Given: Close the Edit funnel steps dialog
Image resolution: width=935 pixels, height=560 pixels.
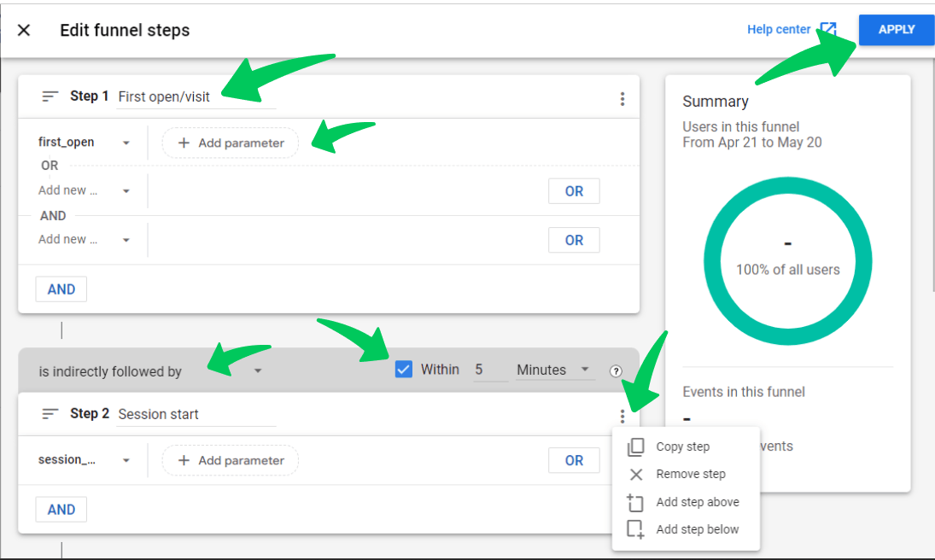Looking at the screenshot, I should (24, 29).
